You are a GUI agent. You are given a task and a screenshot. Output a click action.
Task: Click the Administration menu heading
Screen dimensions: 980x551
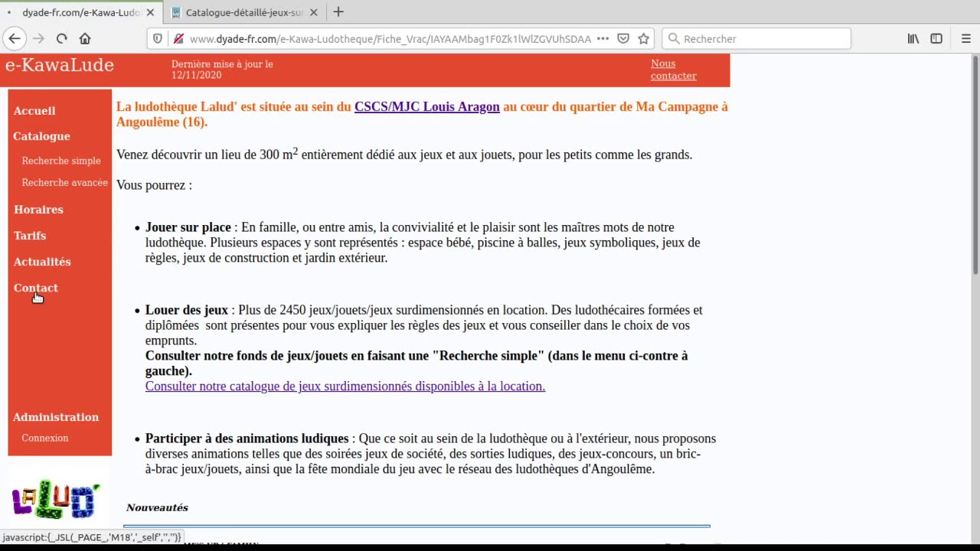pos(56,417)
